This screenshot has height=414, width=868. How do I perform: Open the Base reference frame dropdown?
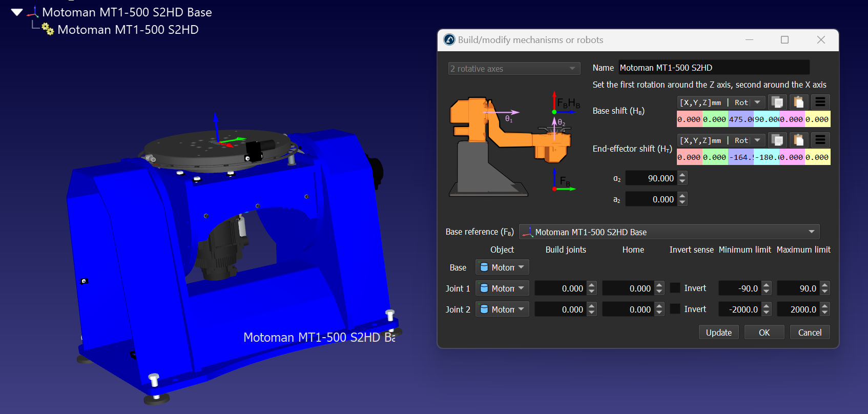click(669, 232)
